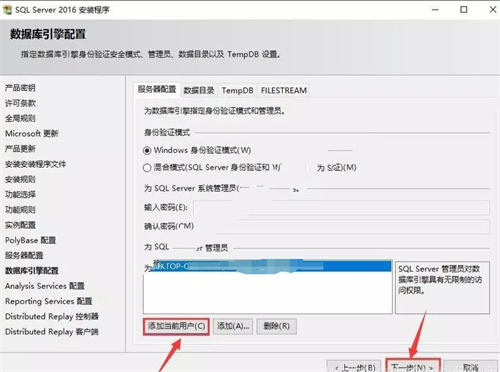Viewport: 500px width, 372px height.
Task: Switch to the 数据目录 tab
Action: [199, 90]
